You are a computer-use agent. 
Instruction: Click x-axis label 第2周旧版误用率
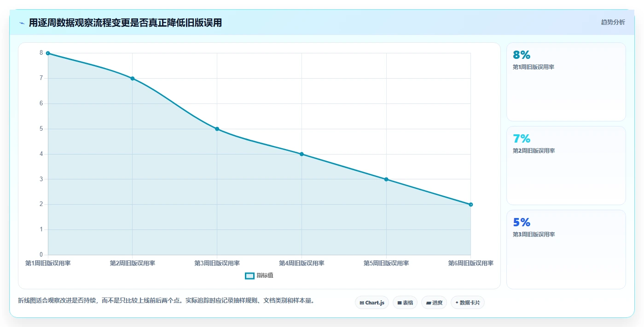[133, 264]
